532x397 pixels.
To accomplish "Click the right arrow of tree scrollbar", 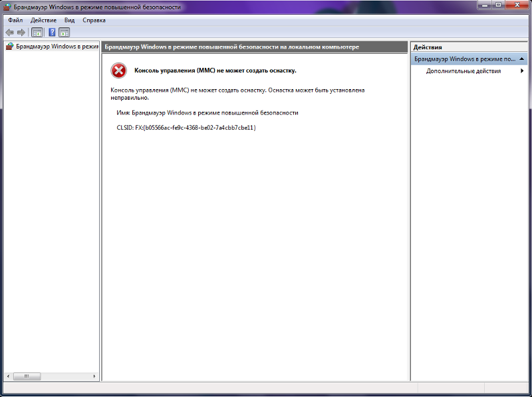I will coord(94,376).
